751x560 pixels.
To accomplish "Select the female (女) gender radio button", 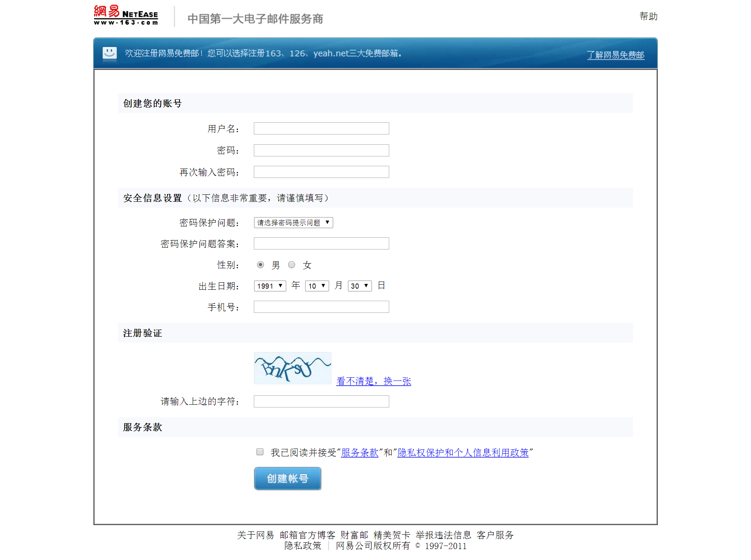I will pyautogui.click(x=291, y=265).
